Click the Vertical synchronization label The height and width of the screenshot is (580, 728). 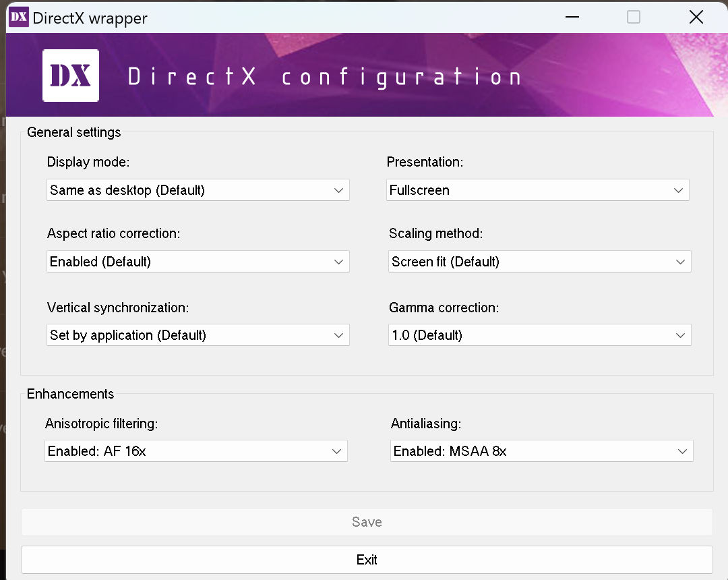[x=118, y=308]
